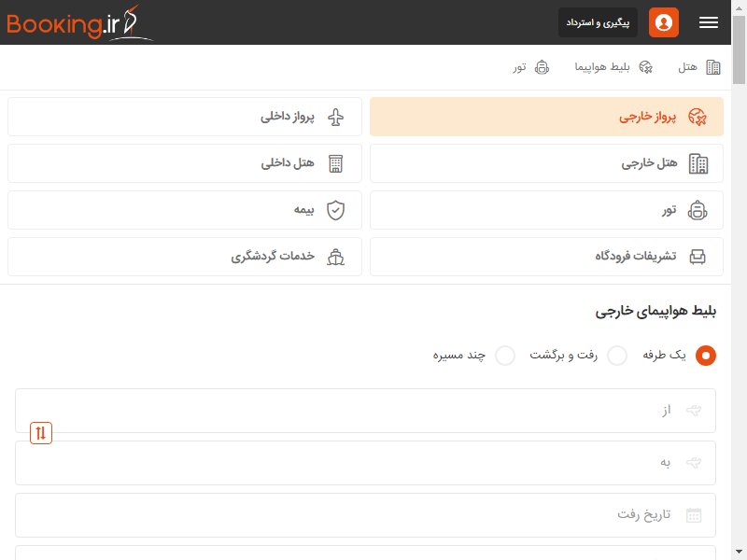Choose the چند مسیره radio option
Image resolution: width=747 pixels, height=560 pixels.
pos(505,356)
